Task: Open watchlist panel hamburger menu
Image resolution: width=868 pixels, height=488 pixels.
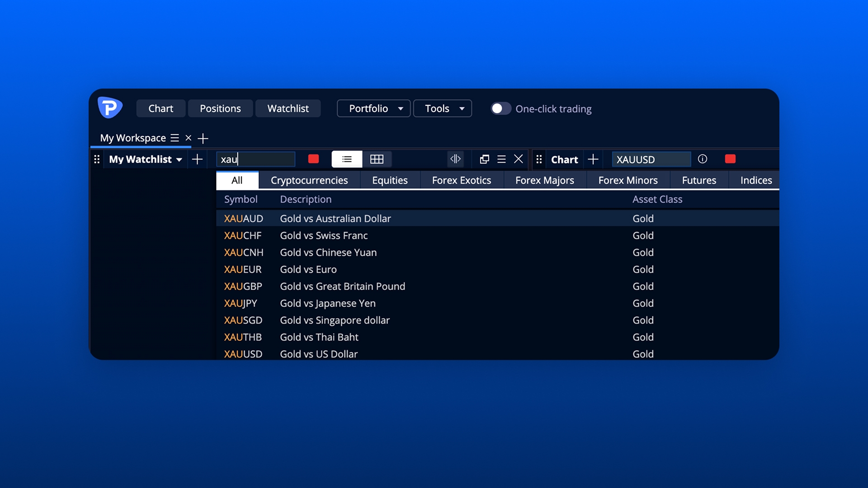Action: [501, 159]
